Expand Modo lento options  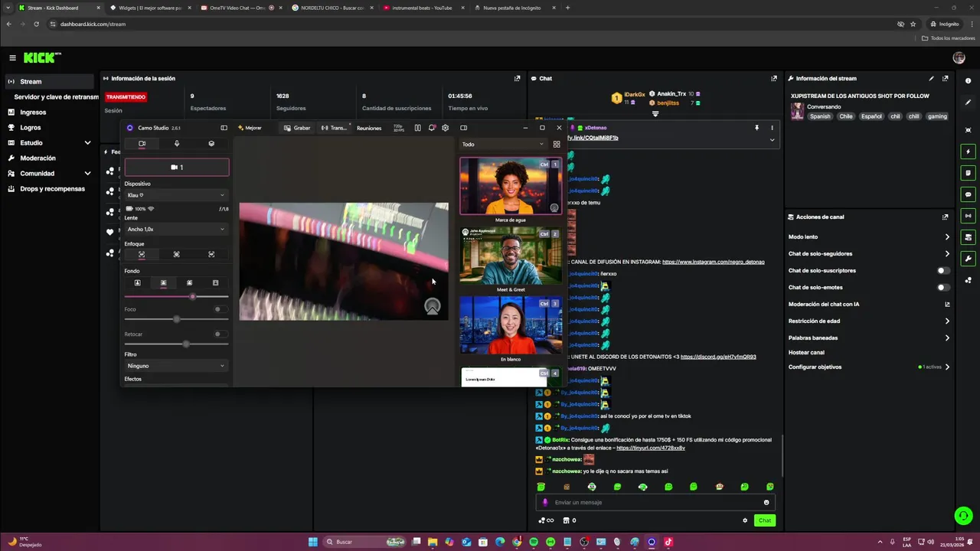tap(947, 237)
